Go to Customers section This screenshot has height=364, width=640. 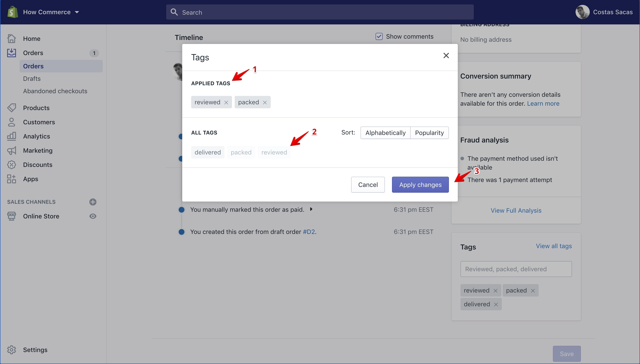pos(39,122)
